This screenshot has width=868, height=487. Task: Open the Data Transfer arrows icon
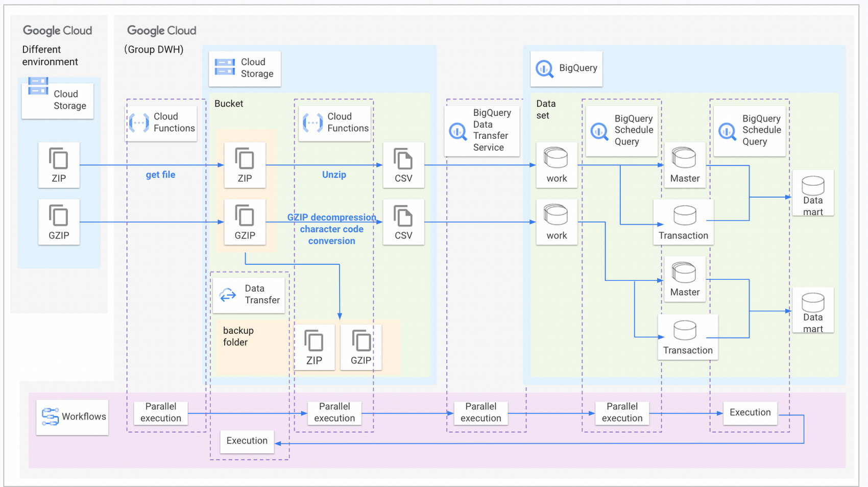click(x=228, y=295)
